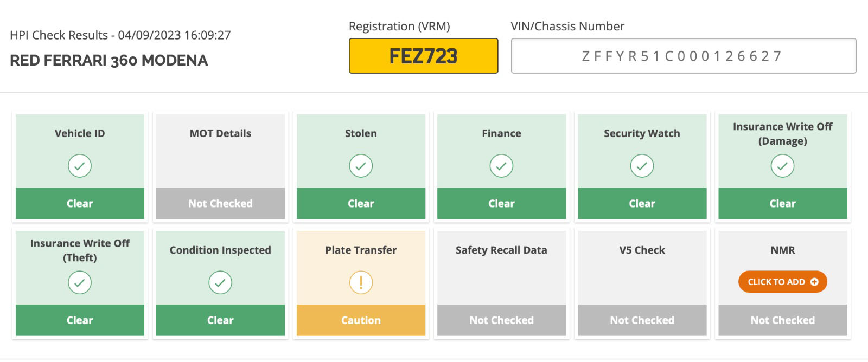The width and height of the screenshot is (868, 362).
Task: Click the Insurance Write Off (Damage) checkmark
Action: point(782,166)
